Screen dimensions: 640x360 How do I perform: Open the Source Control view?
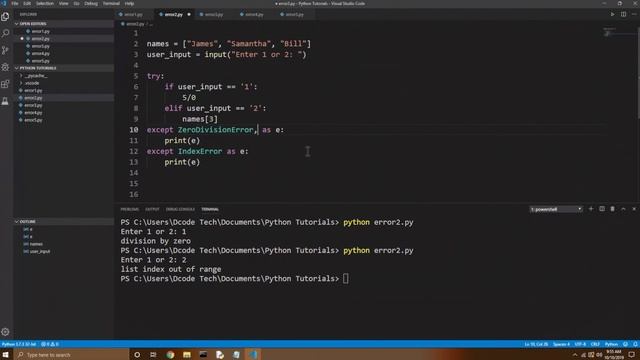coord(5,50)
